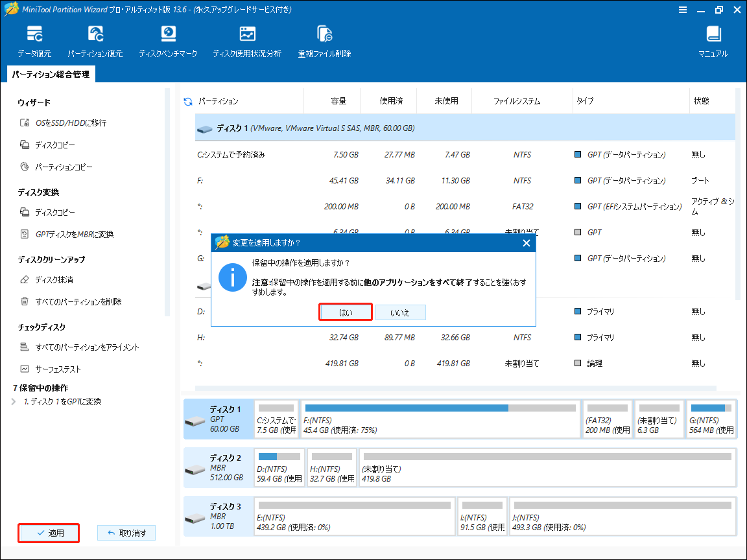
Task: Refresh the partition list
Action: click(187, 101)
